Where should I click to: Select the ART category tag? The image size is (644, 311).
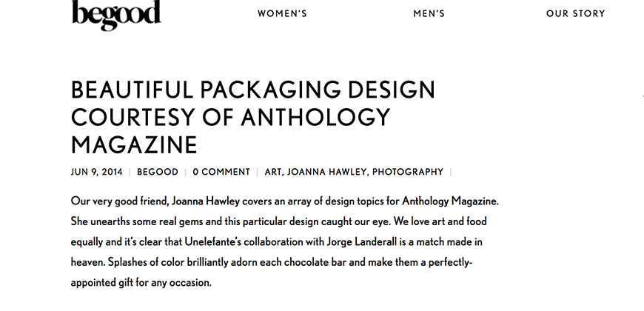(273, 172)
